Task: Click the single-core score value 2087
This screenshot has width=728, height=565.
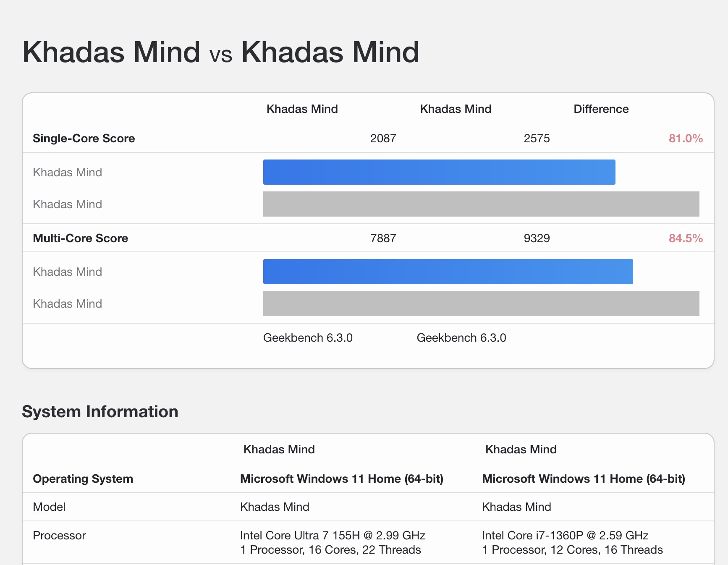Action: (x=383, y=139)
